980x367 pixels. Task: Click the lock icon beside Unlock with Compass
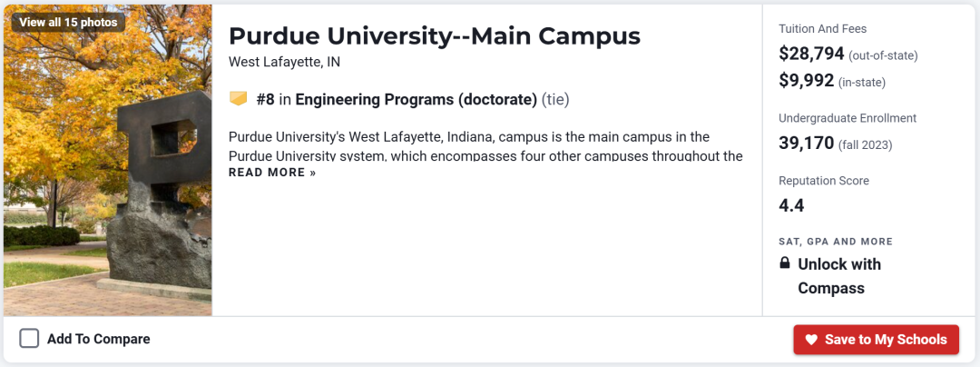tap(785, 263)
